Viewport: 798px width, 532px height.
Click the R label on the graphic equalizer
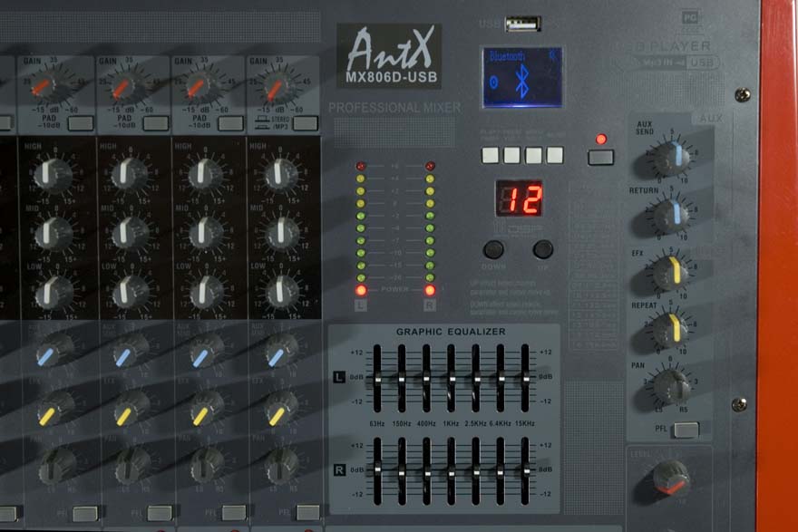[x=339, y=470]
